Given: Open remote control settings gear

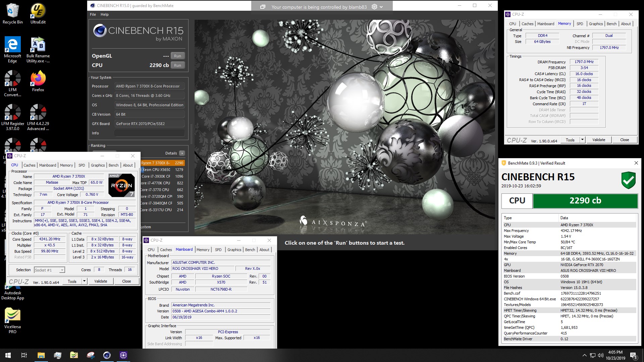Looking at the screenshot, I should point(374,7).
